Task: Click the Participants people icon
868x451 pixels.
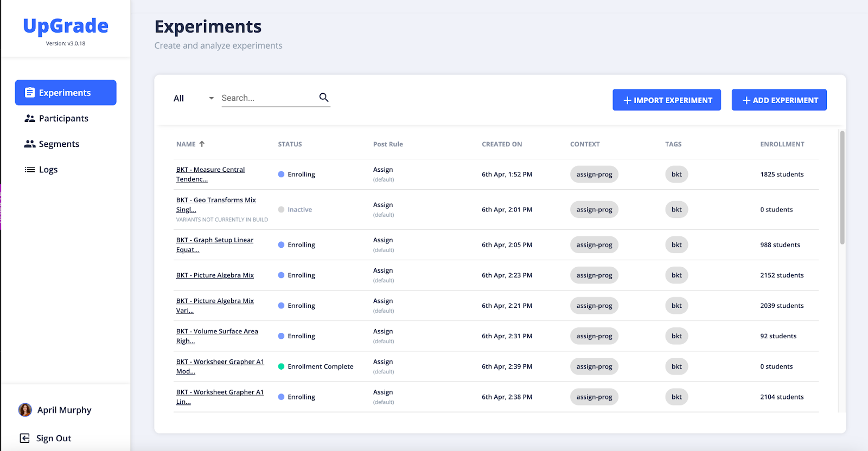Action: (30, 118)
